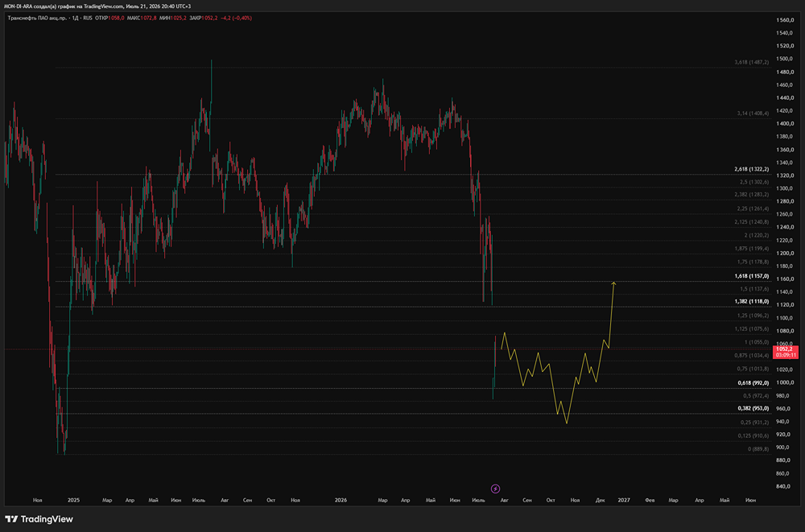Click the TradingView logo icon
Image resolution: width=805 pixels, height=532 pixels.
(x=11, y=519)
